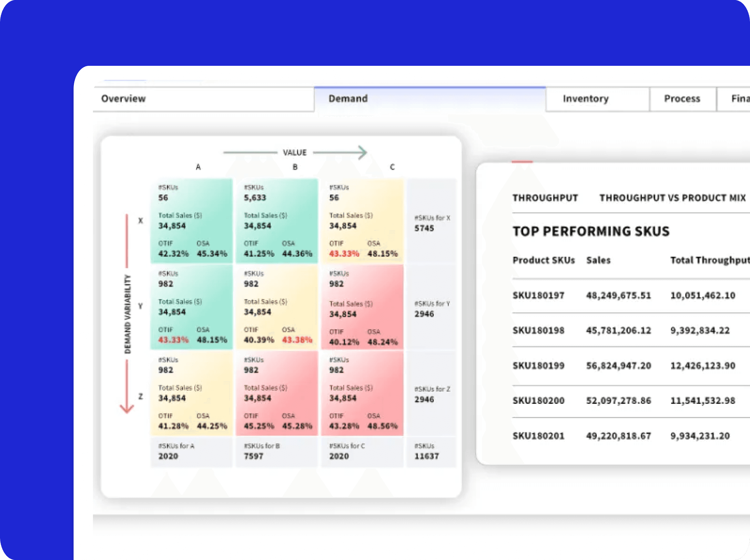This screenshot has height=560, width=750.
Task: Click throughput value 11,541,532.98
Action: (x=703, y=401)
